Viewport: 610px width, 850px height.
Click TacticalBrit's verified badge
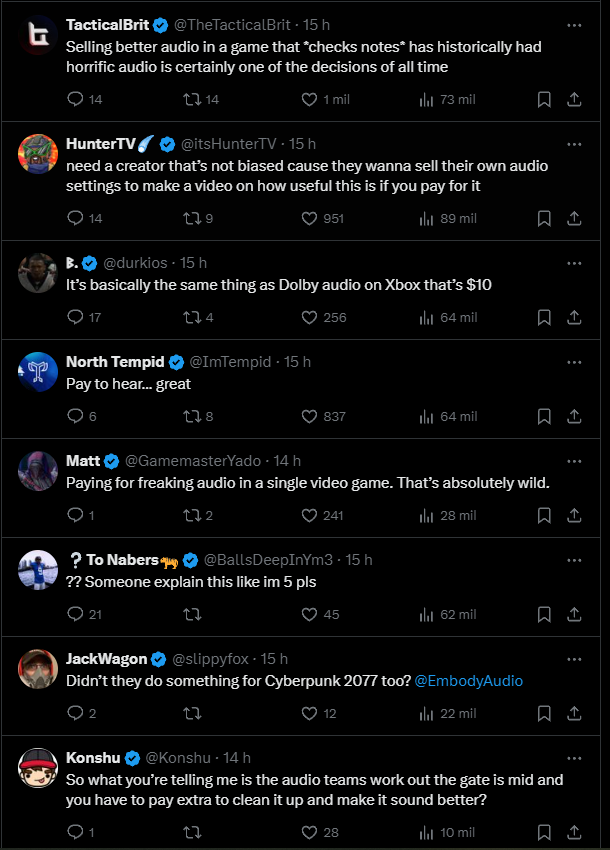(160, 17)
